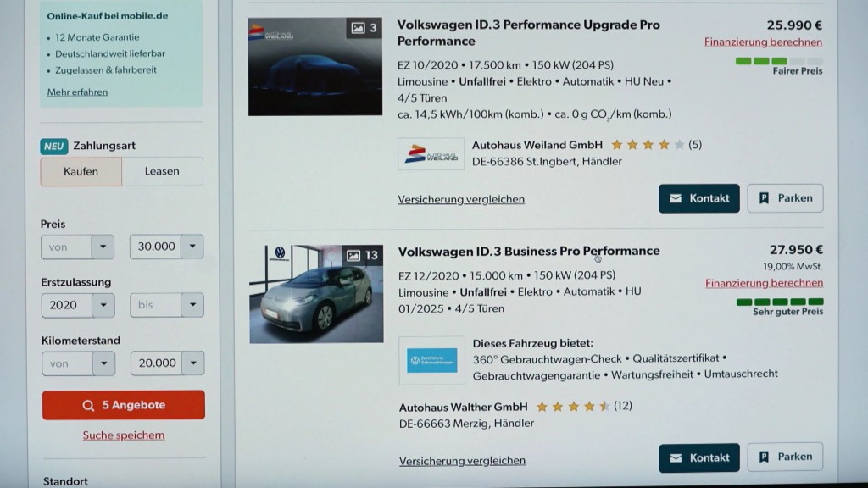Click the 27.950 € price
Screen dimensions: 868x488
point(796,250)
